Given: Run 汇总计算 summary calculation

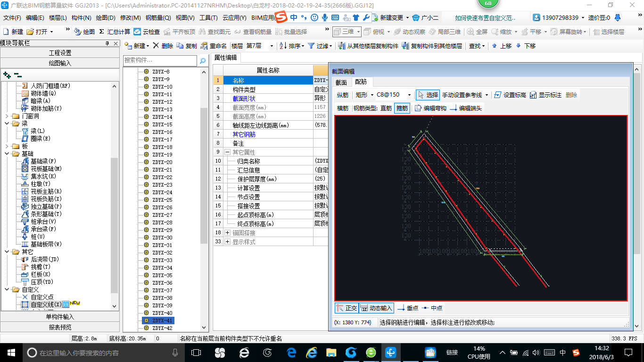Looking at the screenshot, I should click(x=115, y=32).
